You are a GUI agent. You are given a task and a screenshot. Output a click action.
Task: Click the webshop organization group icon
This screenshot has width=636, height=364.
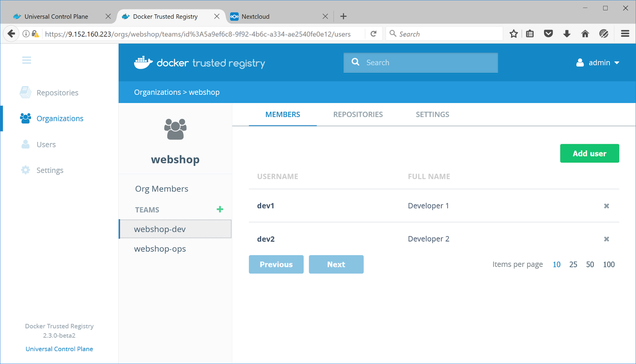click(175, 129)
